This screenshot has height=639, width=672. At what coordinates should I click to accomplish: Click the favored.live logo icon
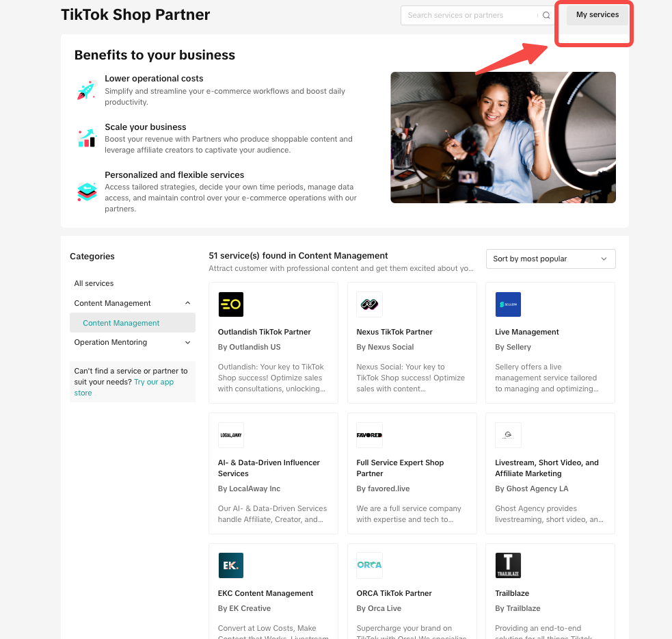point(369,435)
